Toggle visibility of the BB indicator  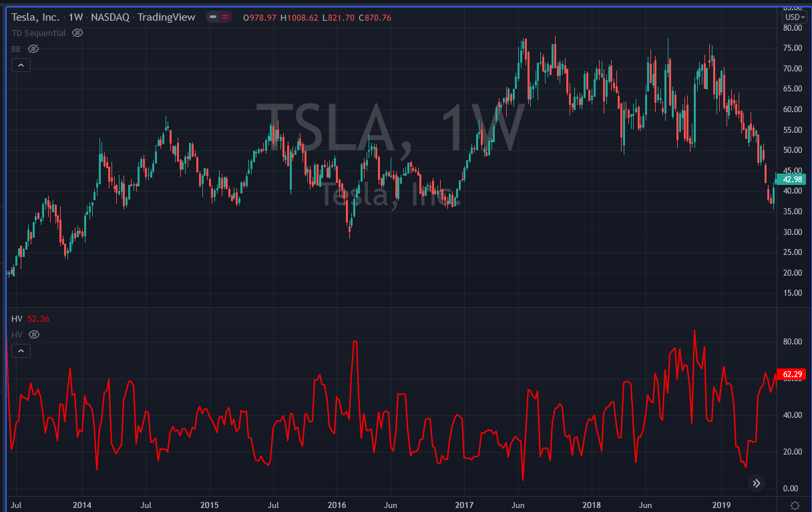33,49
